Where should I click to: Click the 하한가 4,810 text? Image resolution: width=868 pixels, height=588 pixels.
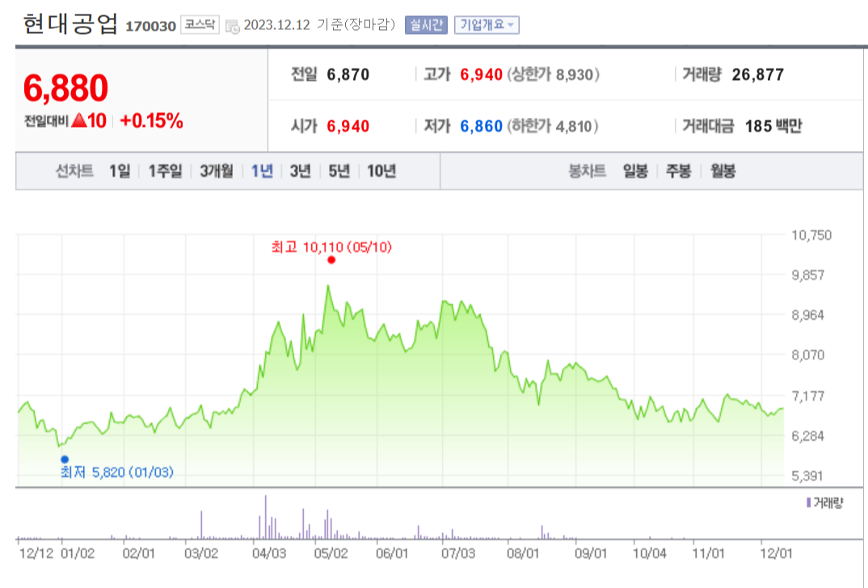[553, 126]
